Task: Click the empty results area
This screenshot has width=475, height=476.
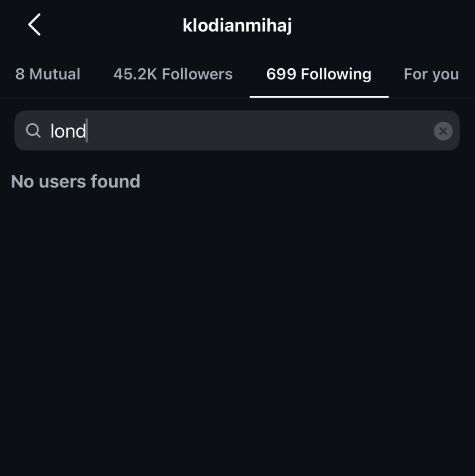Action: (x=237, y=325)
